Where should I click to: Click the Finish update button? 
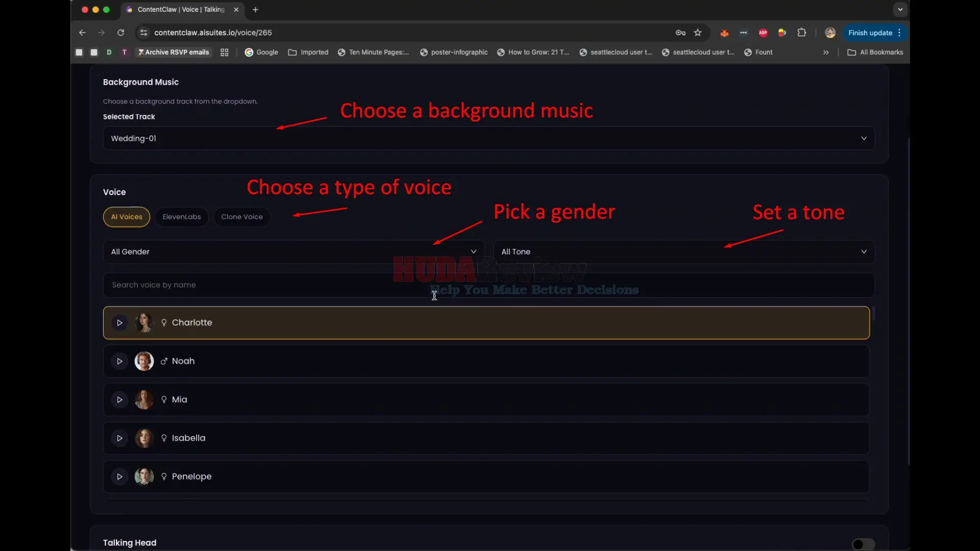[x=875, y=33]
